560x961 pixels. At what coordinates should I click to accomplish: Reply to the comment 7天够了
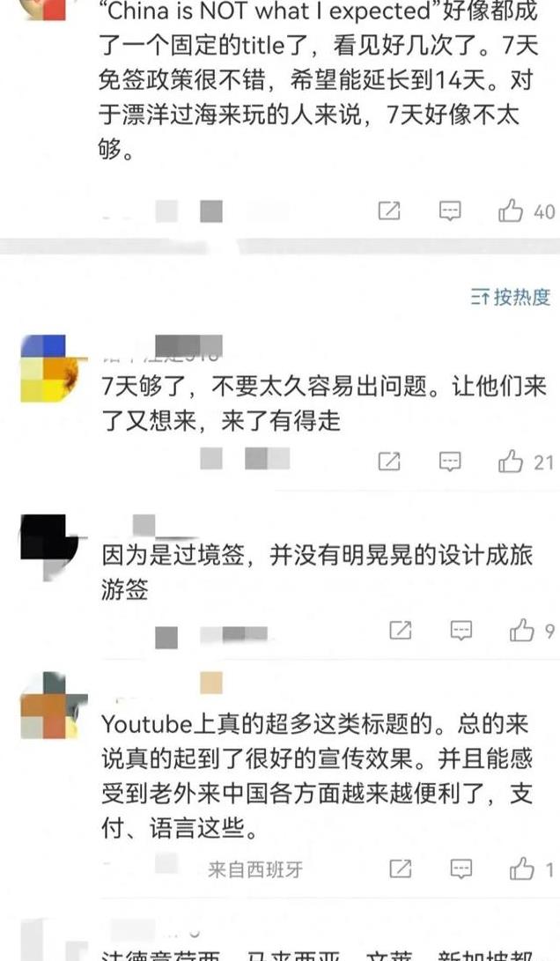point(450,461)
